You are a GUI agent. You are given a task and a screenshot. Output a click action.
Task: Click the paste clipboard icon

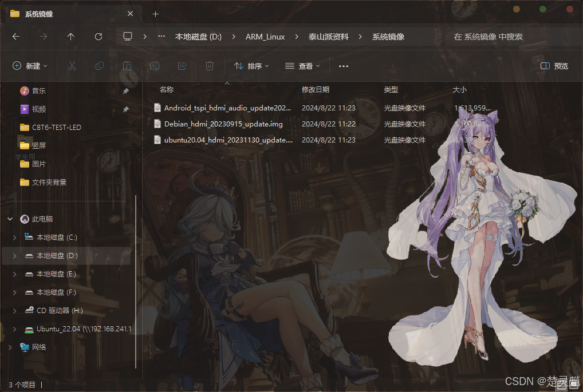point(127,66)
